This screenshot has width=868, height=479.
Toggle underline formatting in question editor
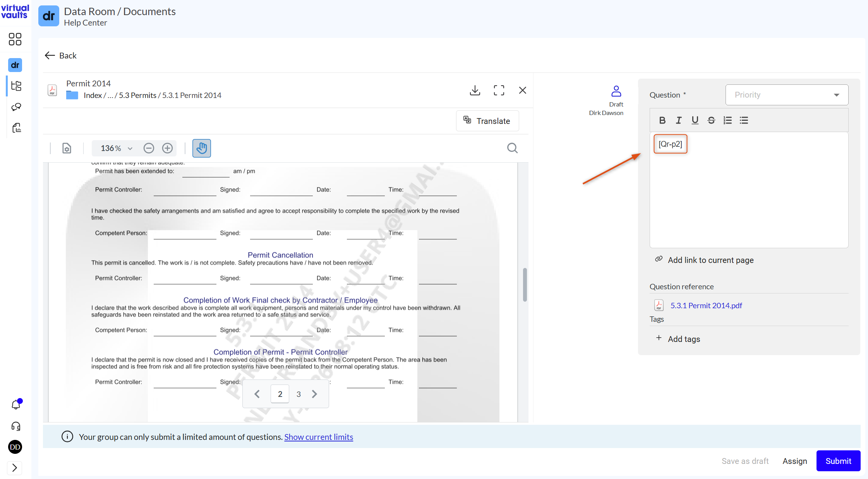695,120
